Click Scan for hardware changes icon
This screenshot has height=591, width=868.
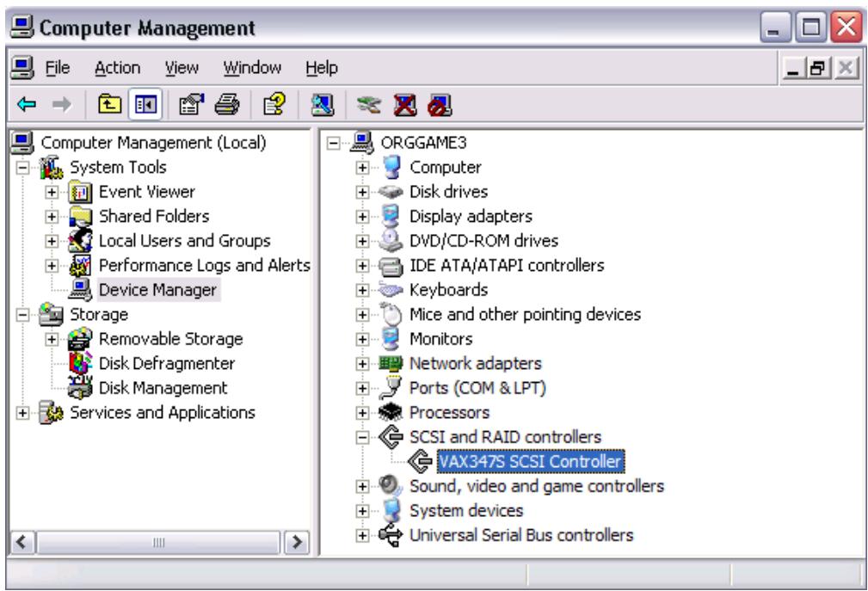tap(323, 104)
